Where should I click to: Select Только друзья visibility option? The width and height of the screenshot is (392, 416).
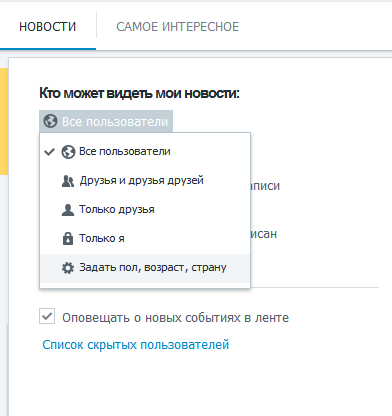(x=145, y=210)
